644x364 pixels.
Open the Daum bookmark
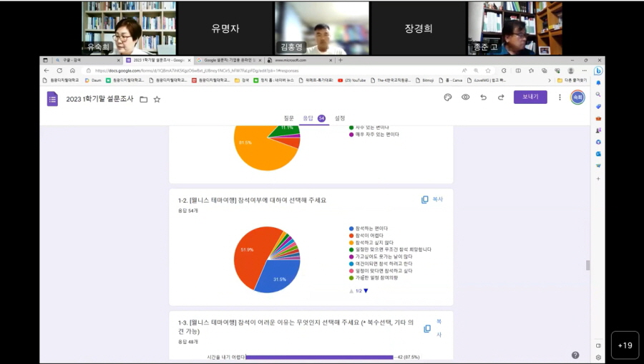click(93, 81)
